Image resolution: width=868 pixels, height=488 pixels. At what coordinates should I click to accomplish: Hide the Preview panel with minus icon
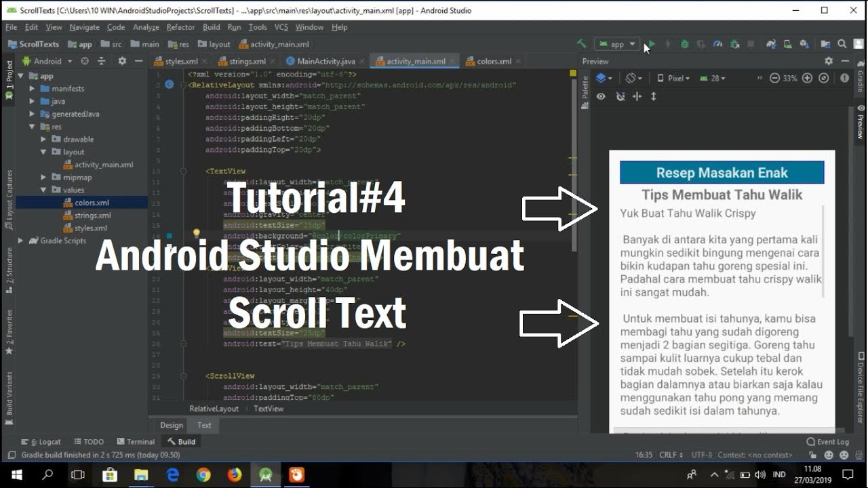[x=845, y=61]
